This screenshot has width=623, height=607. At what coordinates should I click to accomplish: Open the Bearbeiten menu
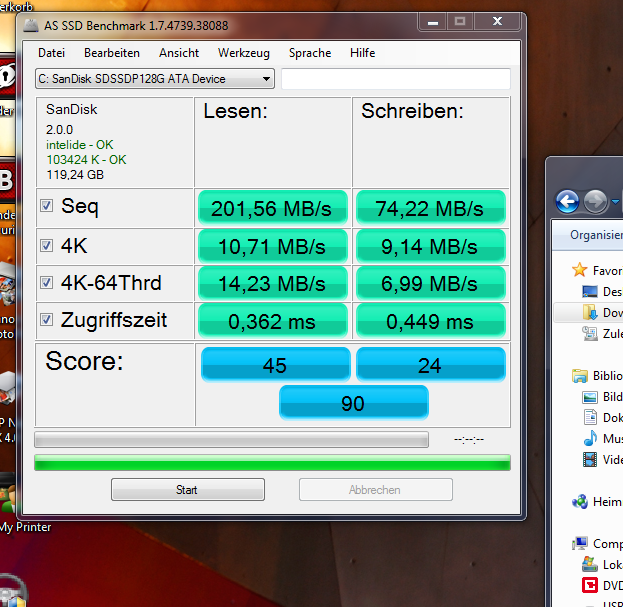(x=112, y=53)
